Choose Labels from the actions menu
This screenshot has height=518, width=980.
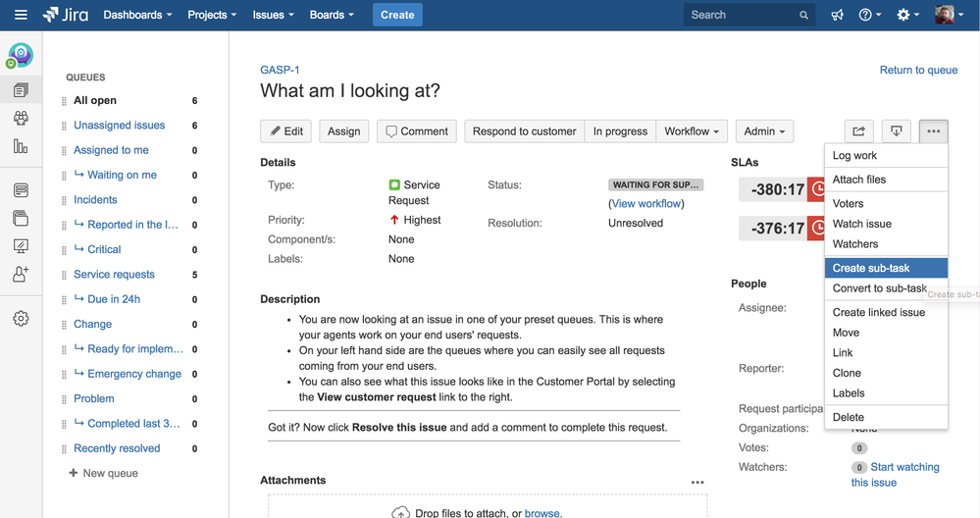coord(886,393)
